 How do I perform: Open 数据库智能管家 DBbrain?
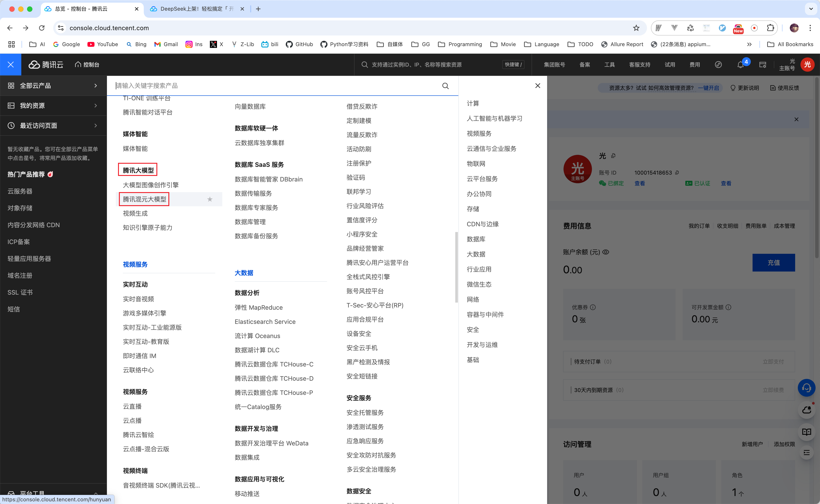click(x=269, y=179)
